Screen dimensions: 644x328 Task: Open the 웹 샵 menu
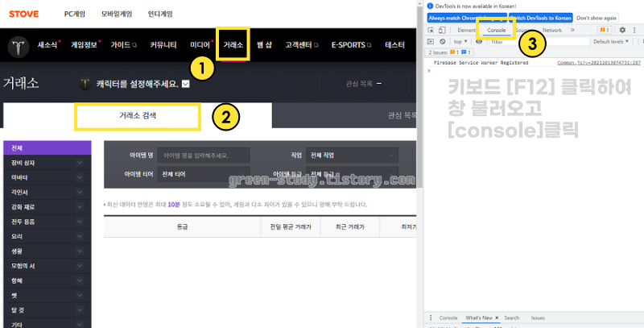tap(264, 45)
